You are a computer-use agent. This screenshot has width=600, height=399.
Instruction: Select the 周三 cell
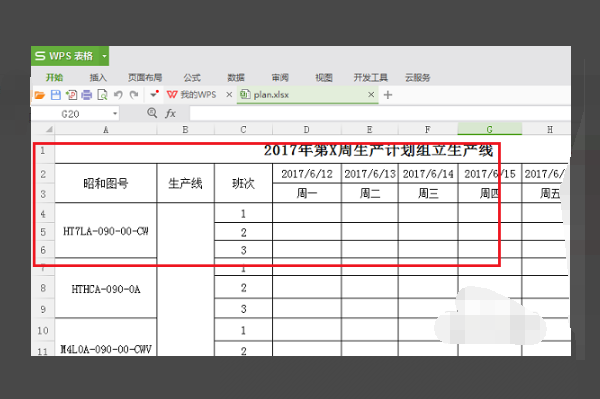pyautogui.click(x=428, y=193)
